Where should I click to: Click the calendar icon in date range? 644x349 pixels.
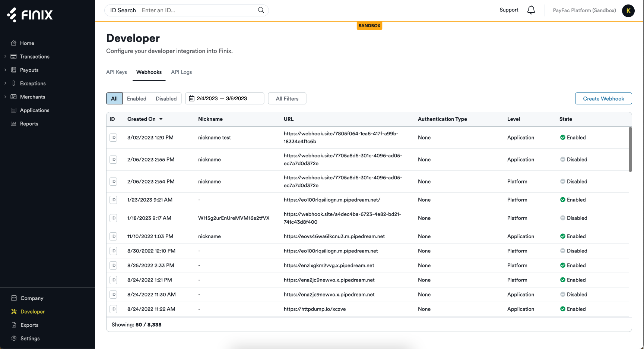[x=192, y=98]
